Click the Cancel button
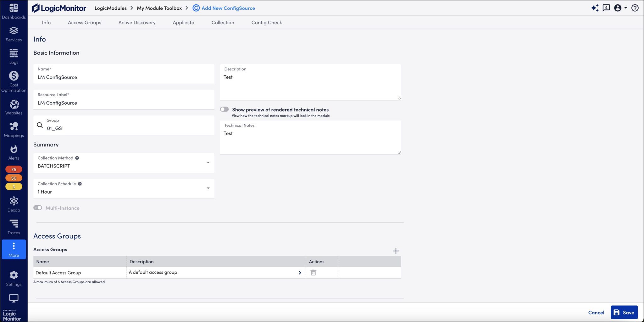This screenshot has height=322, width=644. 596,313
